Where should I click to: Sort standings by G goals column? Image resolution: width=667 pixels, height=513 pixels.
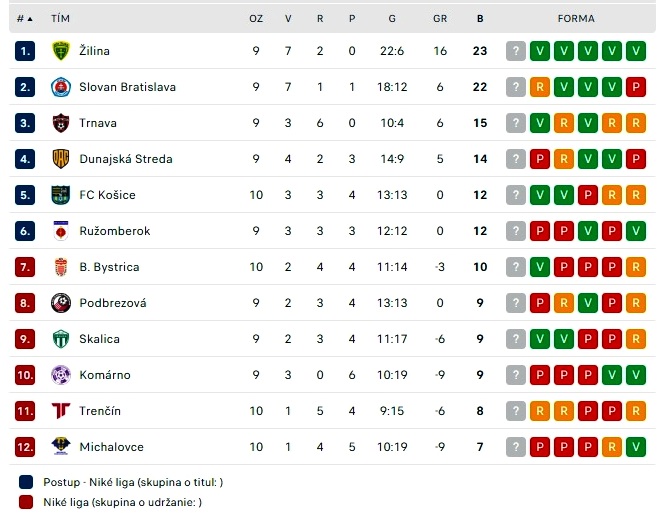(392, 19)
